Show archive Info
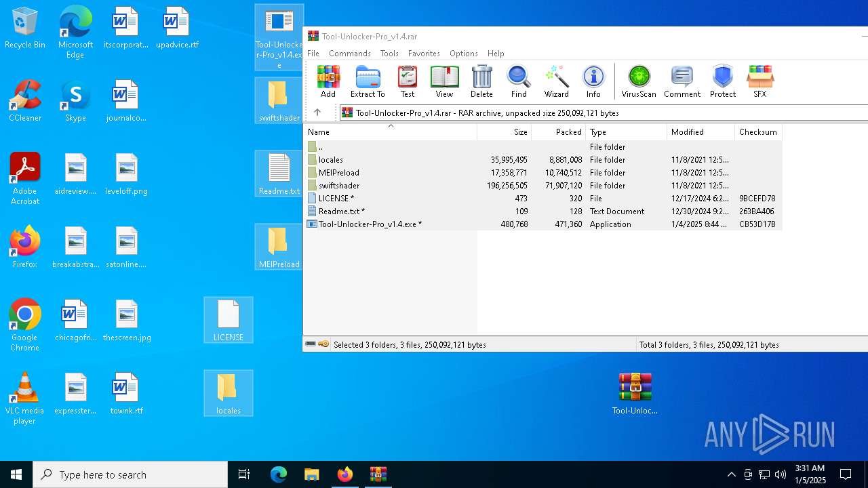 [x=593, y=82]
